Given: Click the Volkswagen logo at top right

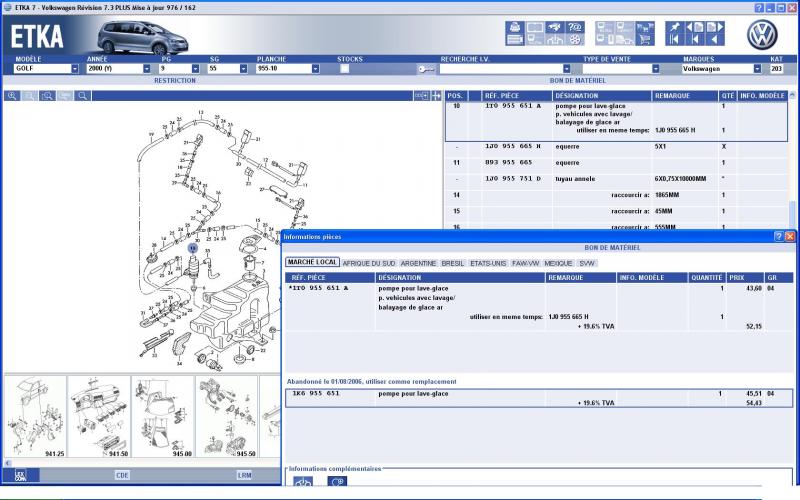Looking at the screenshot, I should (762, 35).
